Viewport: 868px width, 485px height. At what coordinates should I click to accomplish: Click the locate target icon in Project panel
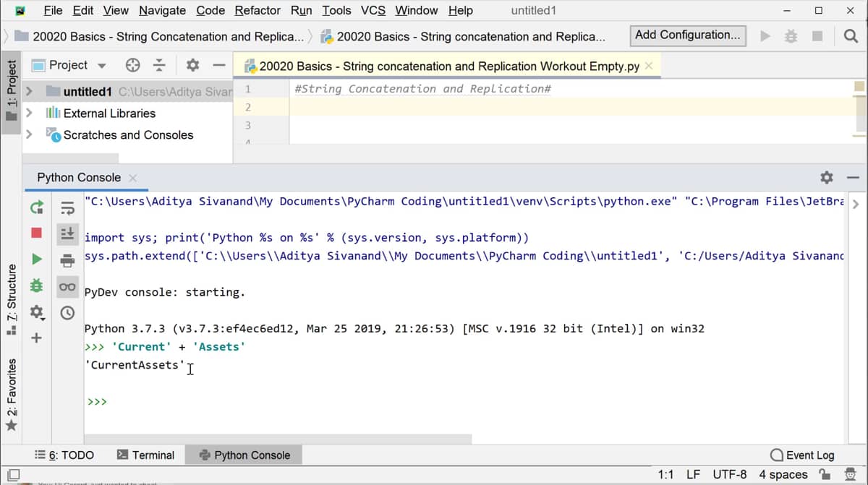(133, 65)
